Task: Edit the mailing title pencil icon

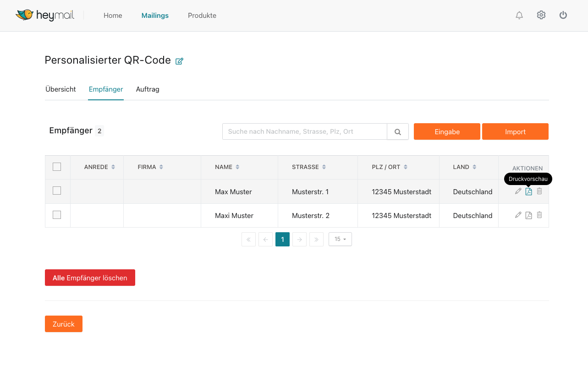Action: point(180,61)
